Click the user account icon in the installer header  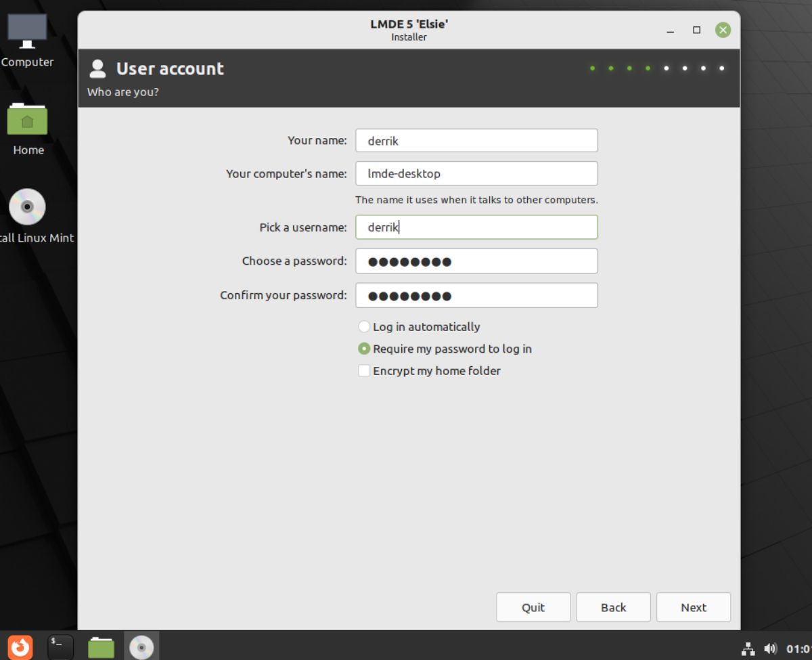click(97, 68)
